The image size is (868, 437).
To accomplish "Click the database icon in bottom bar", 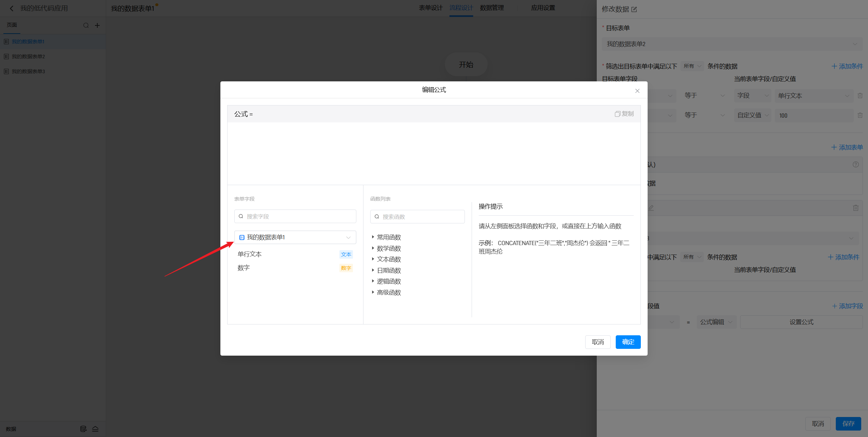I will click(x=83, y=429).
